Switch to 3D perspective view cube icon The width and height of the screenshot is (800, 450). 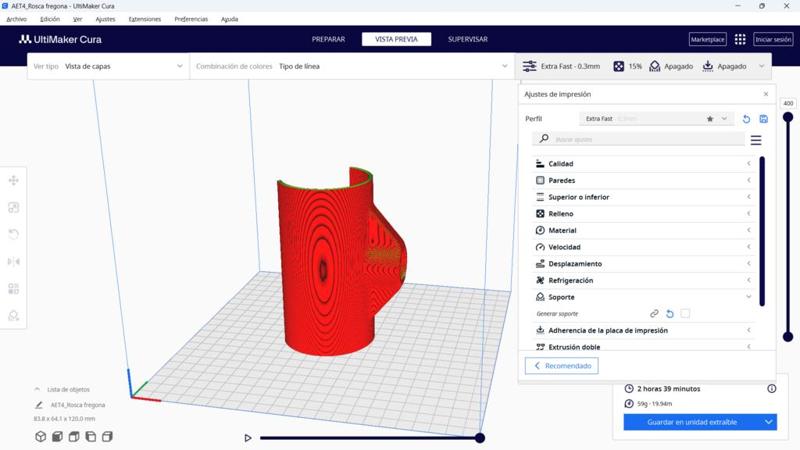40,436
